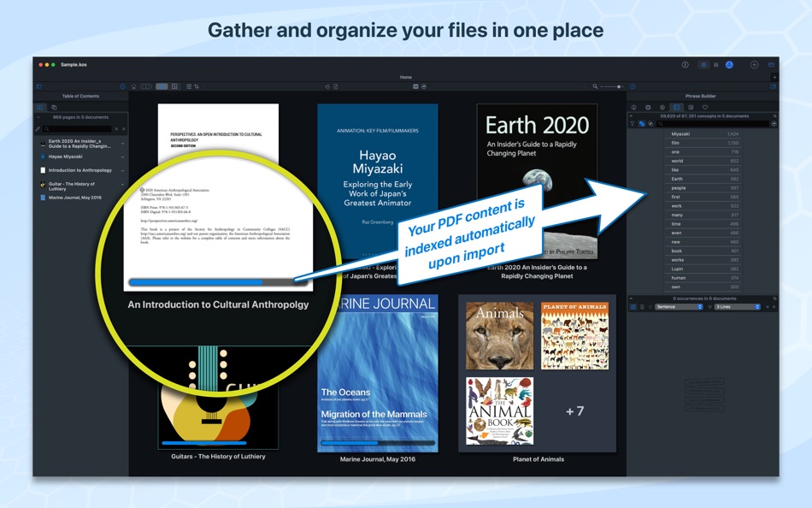Open the Sentence dropdown at panel bottom
The width and height of the screenshot is (812, 508).
pos(679,306)
